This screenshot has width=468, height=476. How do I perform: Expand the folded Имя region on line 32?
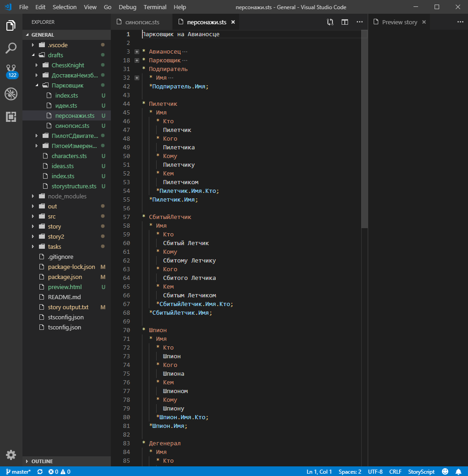pos(137,78)
